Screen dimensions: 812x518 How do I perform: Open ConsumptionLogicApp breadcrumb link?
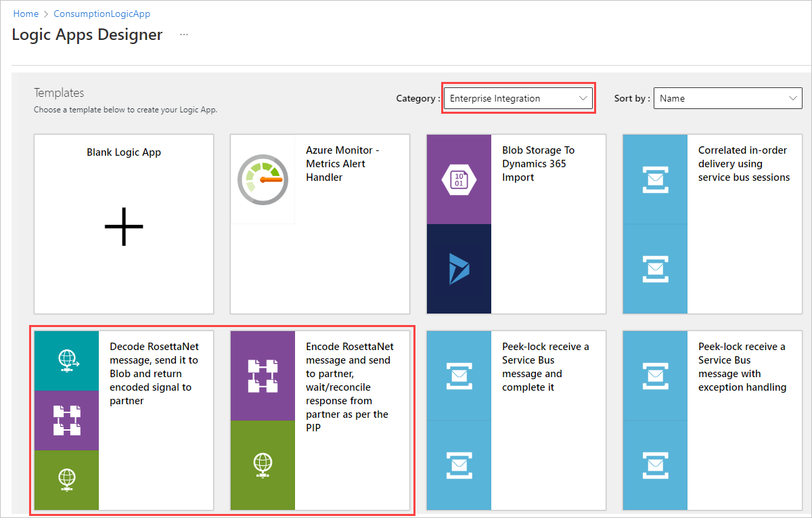[102, 14]
